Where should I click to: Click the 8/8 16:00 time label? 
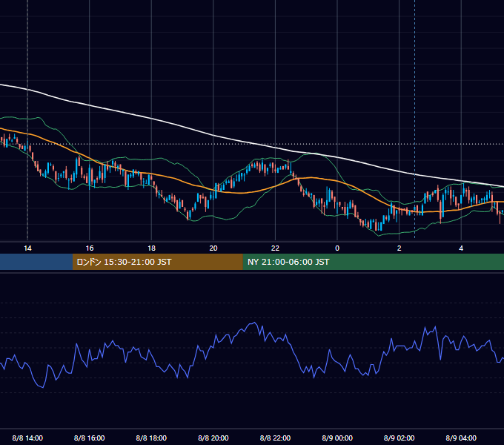click(x=90, y=438)
